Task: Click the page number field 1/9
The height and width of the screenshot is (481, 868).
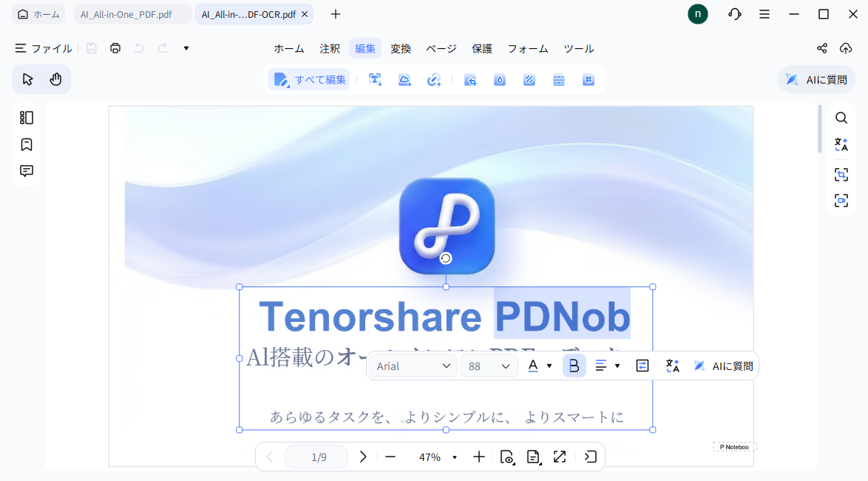Action: tap(316, 457)
